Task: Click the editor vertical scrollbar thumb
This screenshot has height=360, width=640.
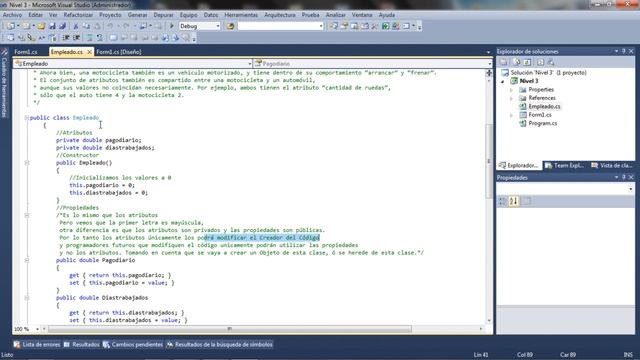Action: [489, 161]
